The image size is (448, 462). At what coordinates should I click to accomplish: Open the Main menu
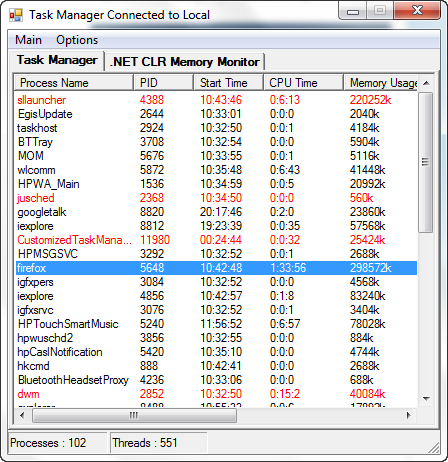pos(28,40)
